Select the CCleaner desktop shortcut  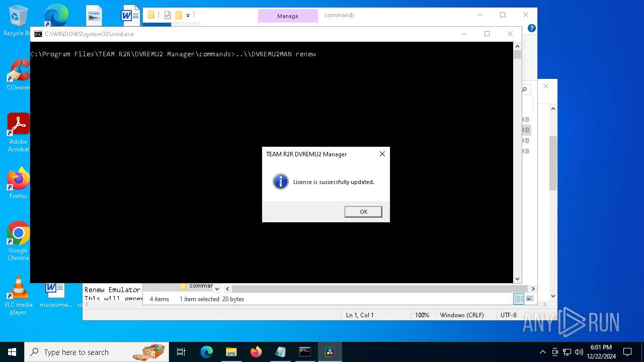click(18, 75)
